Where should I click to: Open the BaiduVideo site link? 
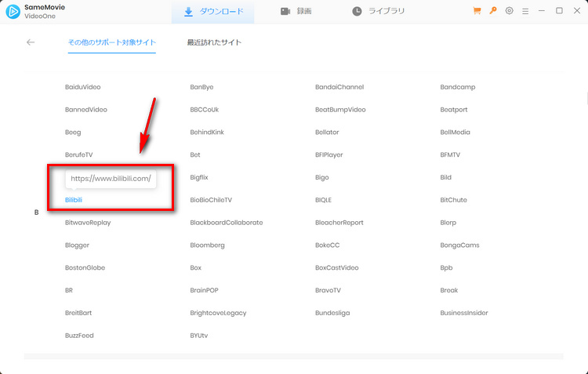pos(83,87)
